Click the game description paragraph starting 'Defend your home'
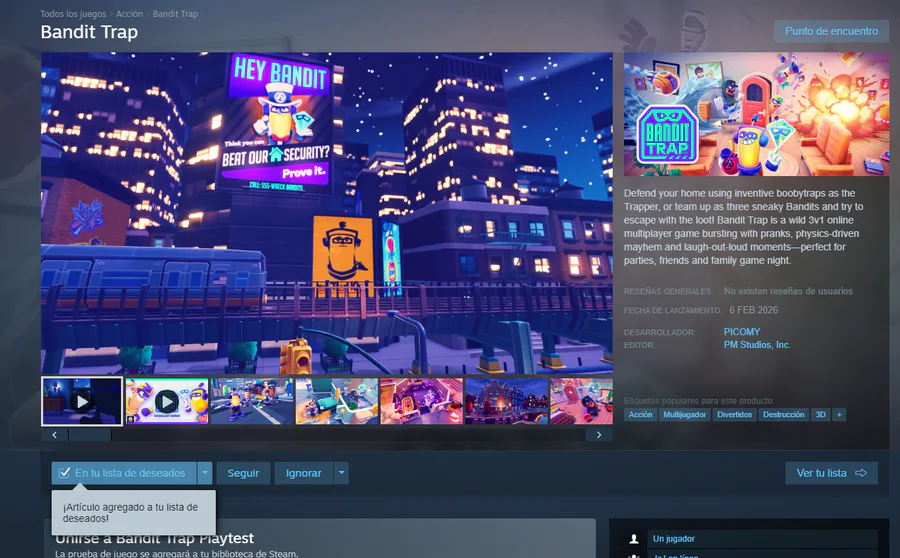Image resolution: width=900 pixels, height=558 pixels. (x=744, y=227)
